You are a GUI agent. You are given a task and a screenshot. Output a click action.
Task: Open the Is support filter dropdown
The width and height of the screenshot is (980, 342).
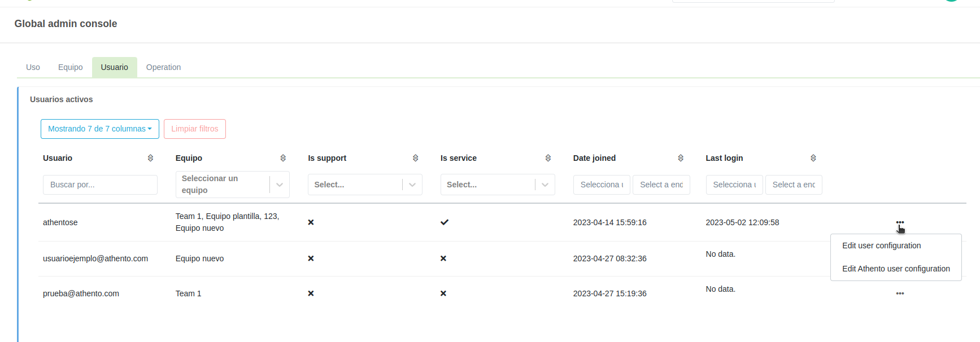[x=412, y=185]
